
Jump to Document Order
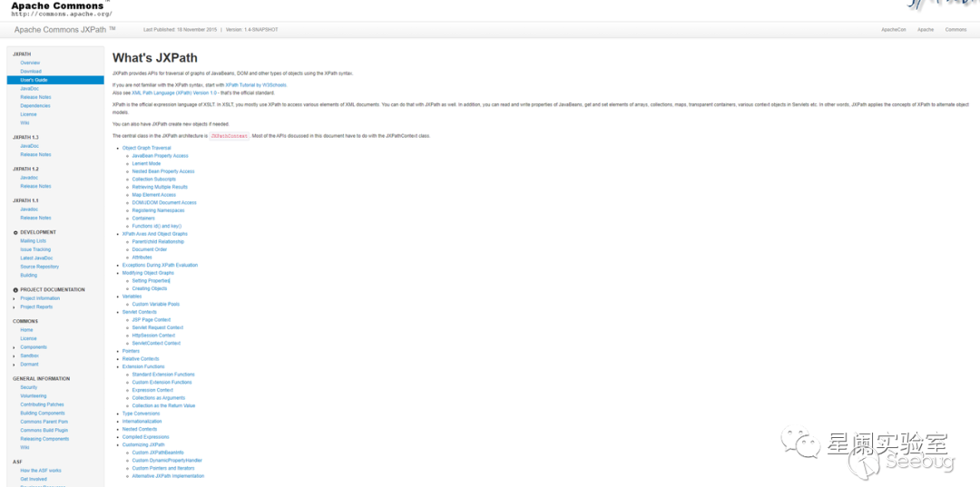tap(150, 249)
